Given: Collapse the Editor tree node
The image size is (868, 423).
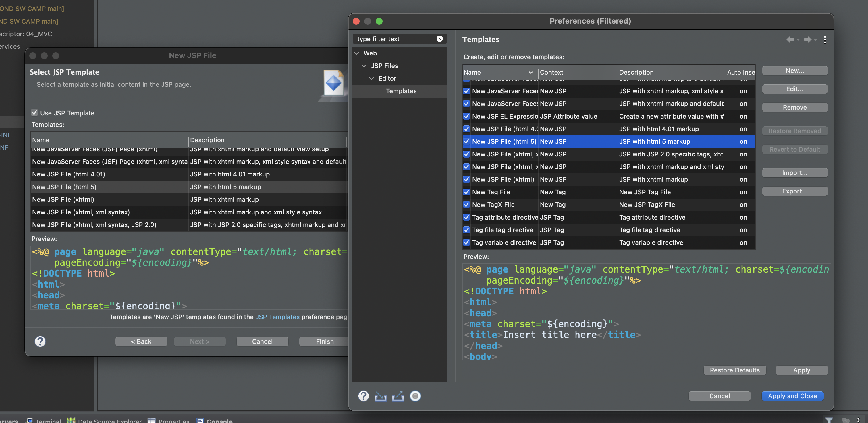Looking at the screenshot, I should click(x=371, y=78).
